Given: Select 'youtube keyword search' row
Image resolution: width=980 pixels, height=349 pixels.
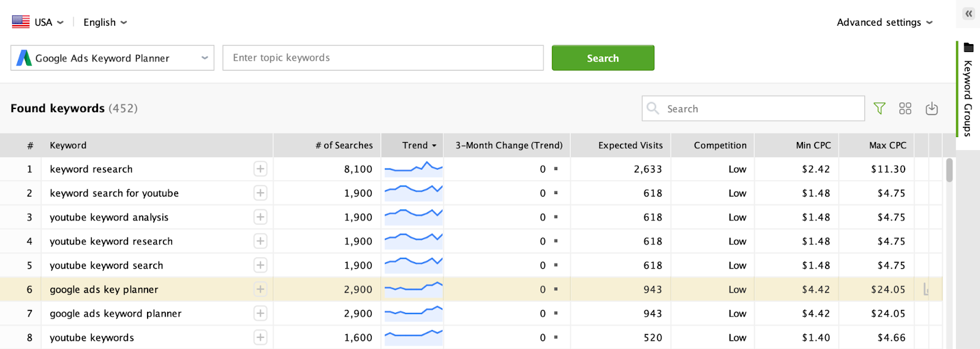Looking at the screenshot, I should coord(472,265).
